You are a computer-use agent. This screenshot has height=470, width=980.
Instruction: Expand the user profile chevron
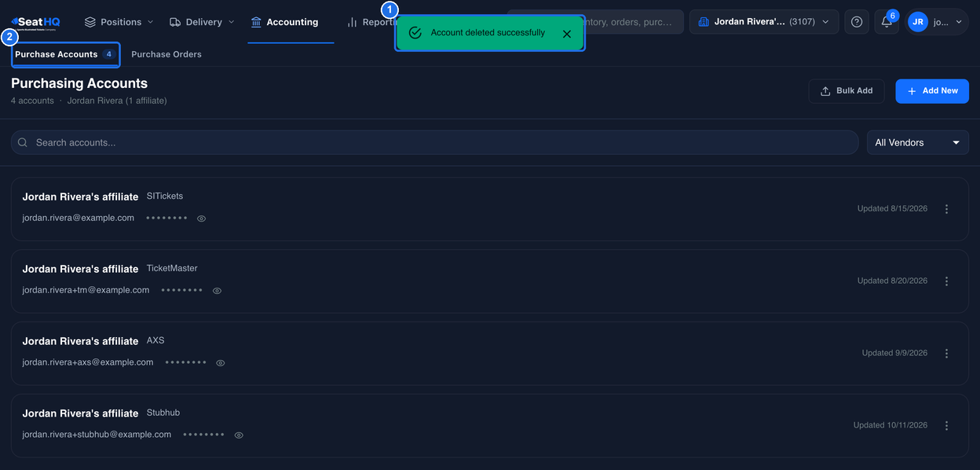click(959, 22)
